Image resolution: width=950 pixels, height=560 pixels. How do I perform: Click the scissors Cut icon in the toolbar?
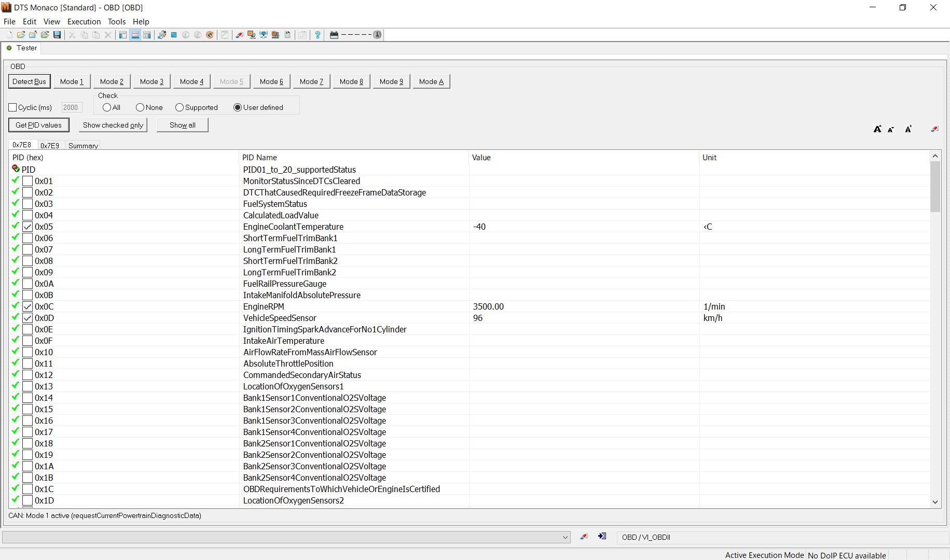coord(72,35)
